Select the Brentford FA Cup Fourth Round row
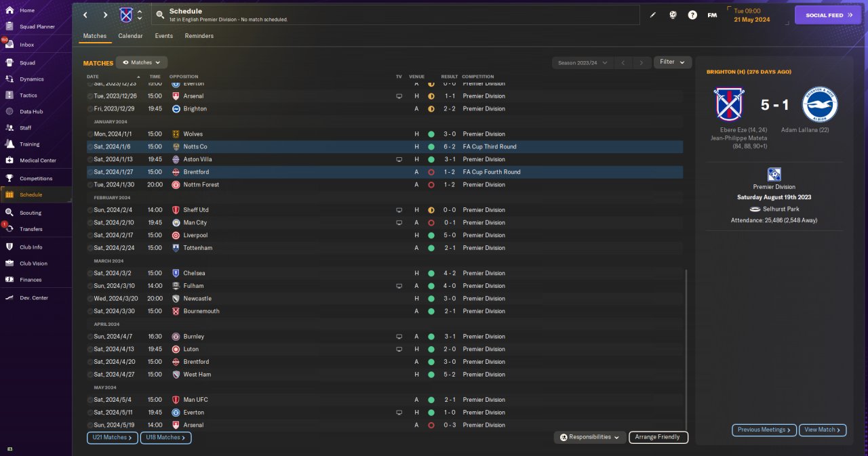868x456 pixels. coord(384,172)
